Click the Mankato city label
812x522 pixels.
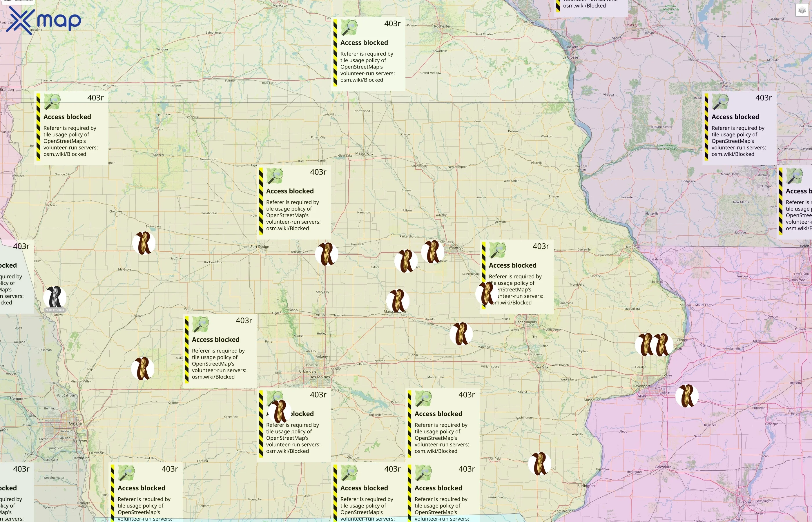[x=280, y=5]
